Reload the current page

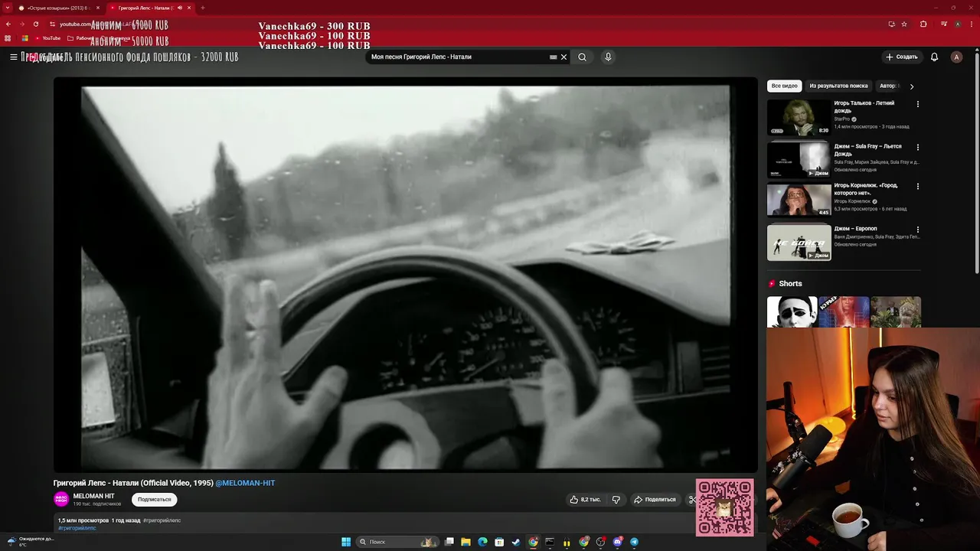coord(35,24)
